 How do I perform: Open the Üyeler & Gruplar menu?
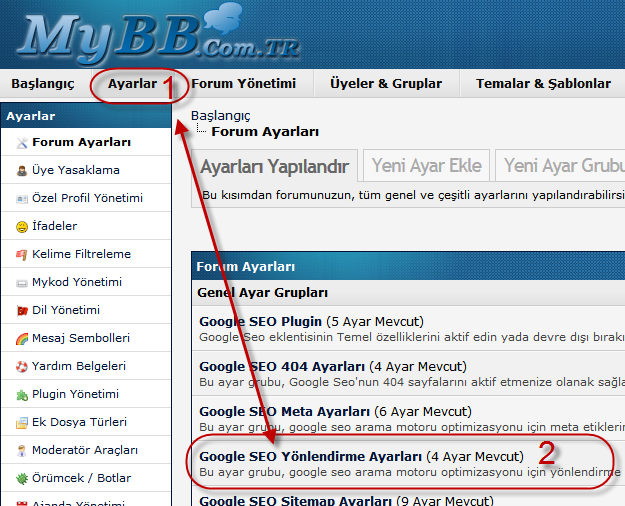pyautogui.click(x=386, y=84)
